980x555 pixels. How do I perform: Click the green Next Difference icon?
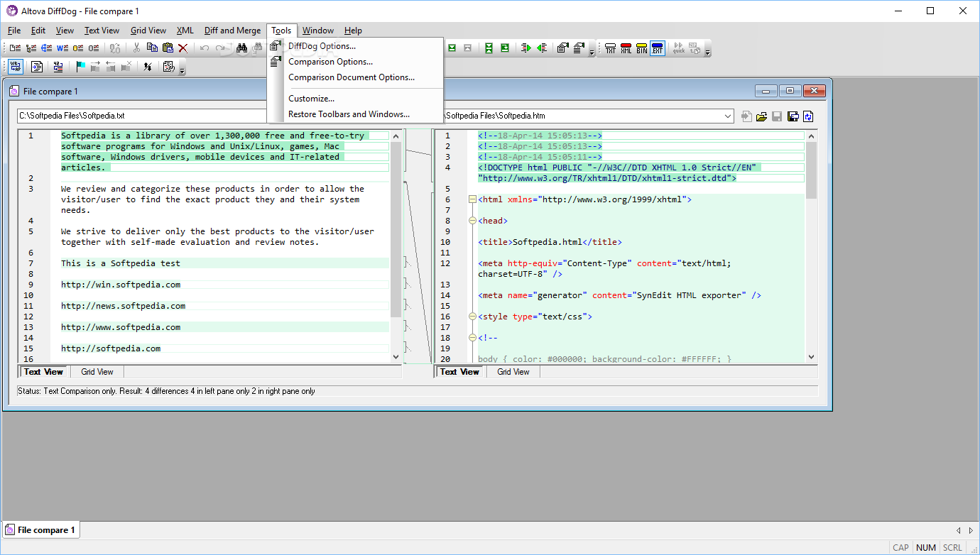(452, 48)
